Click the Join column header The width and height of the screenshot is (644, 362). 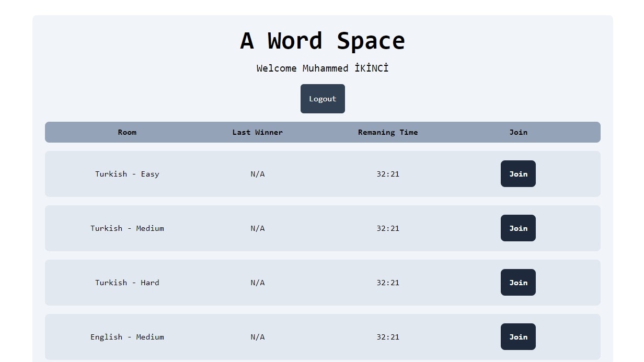click(518, 132)
